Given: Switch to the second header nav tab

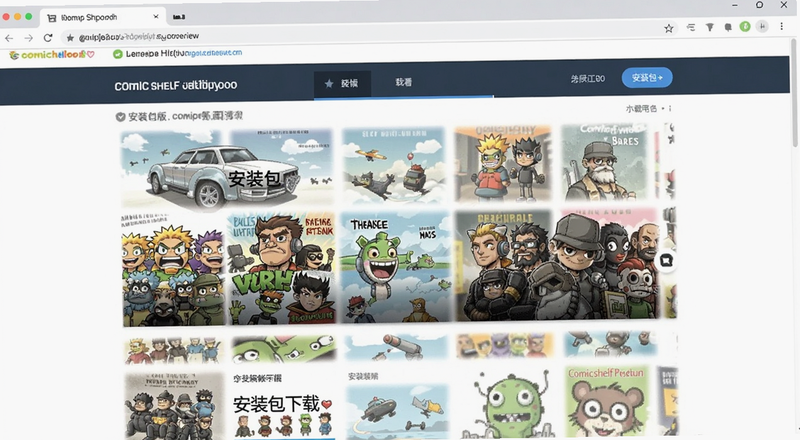Looking at the screenshot, I should click(x=403, y=82).
